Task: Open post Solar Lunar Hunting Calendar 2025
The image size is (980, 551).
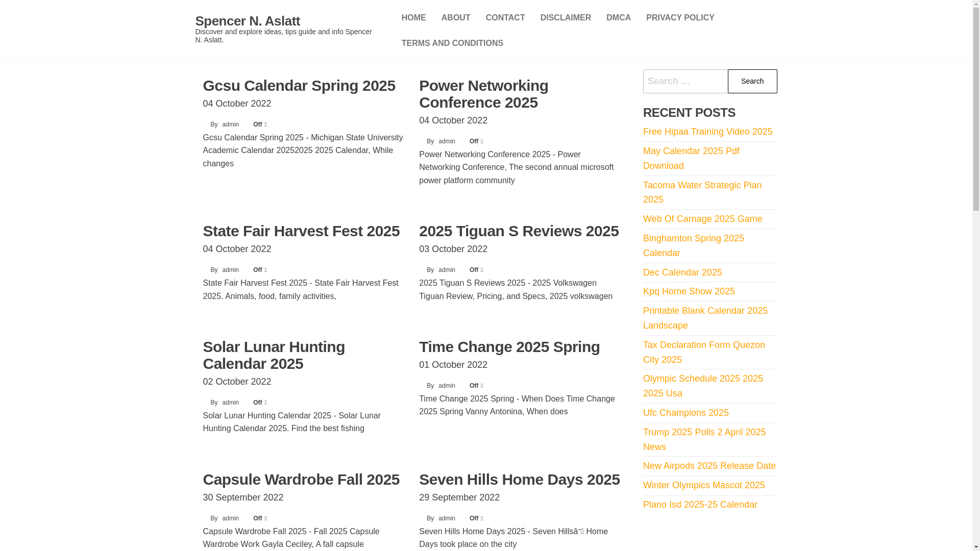Action: pos(274,355)
